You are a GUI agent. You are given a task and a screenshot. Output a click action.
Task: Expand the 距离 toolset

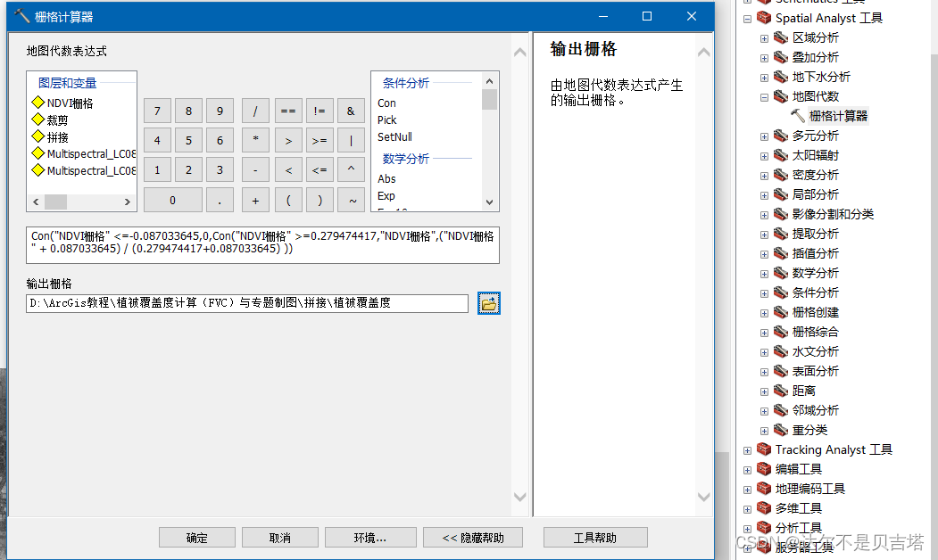click(x=764, y=392)
